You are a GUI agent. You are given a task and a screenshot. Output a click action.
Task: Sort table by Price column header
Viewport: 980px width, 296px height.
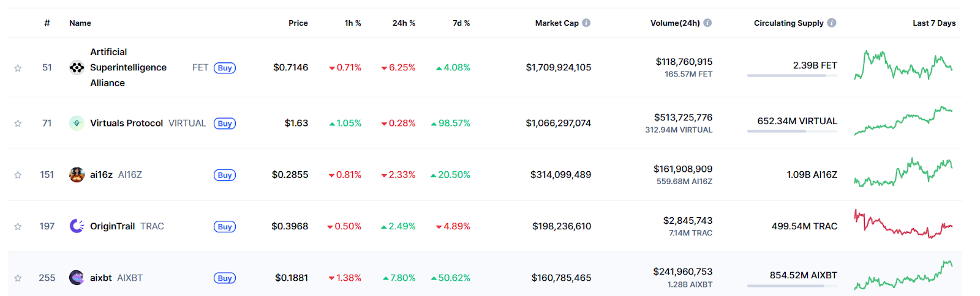coord(298,23)
